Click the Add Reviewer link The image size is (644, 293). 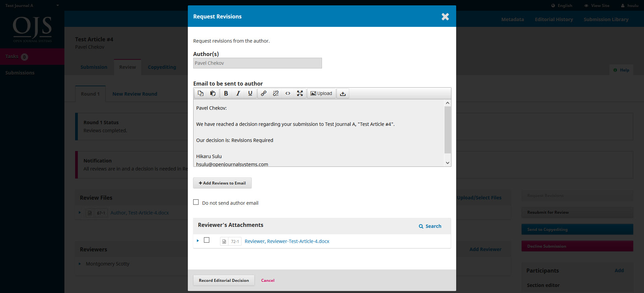pos(485,249)
